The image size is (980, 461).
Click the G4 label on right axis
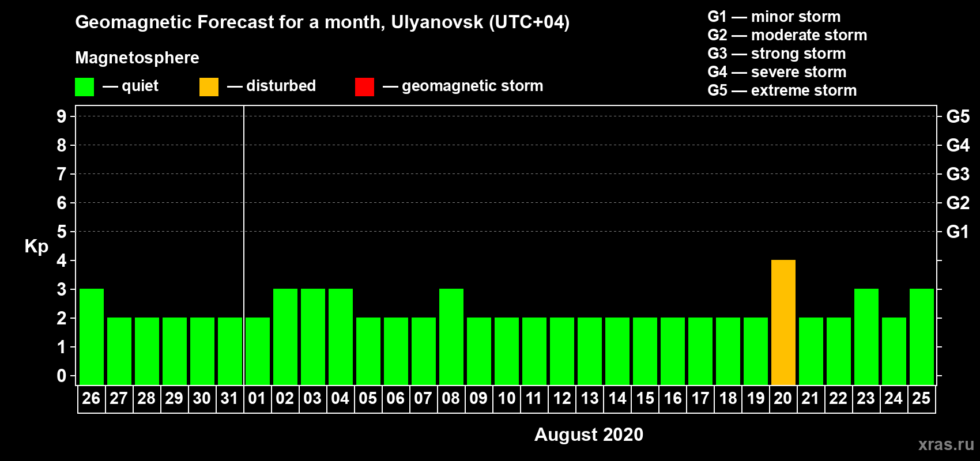click(x=958, y=145)
